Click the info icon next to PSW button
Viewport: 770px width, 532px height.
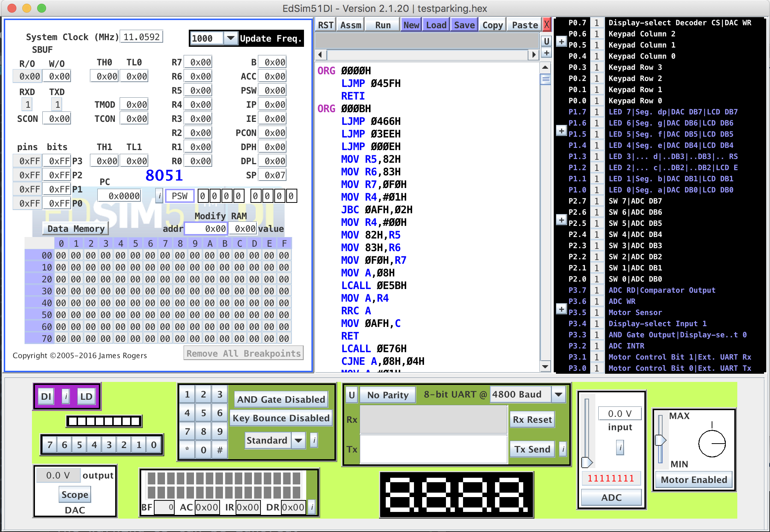click(x=159, y=196)
